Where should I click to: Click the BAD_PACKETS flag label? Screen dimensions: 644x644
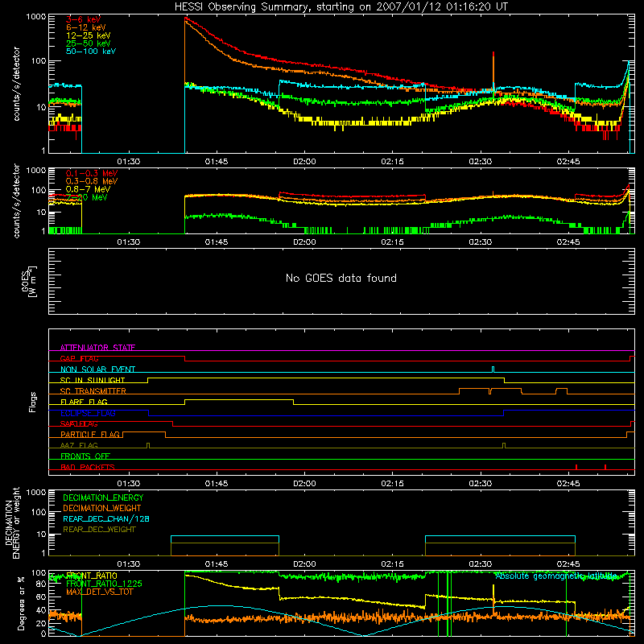pos(88,467)
